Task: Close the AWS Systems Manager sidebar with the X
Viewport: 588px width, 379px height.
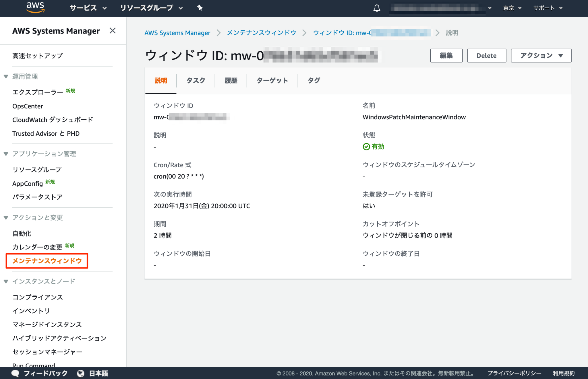Action: point(113,30)
